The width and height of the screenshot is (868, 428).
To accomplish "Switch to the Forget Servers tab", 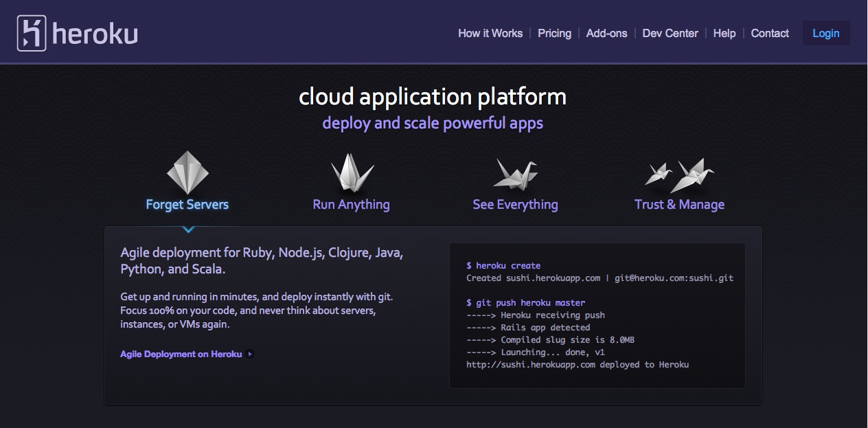I will 187,204.
